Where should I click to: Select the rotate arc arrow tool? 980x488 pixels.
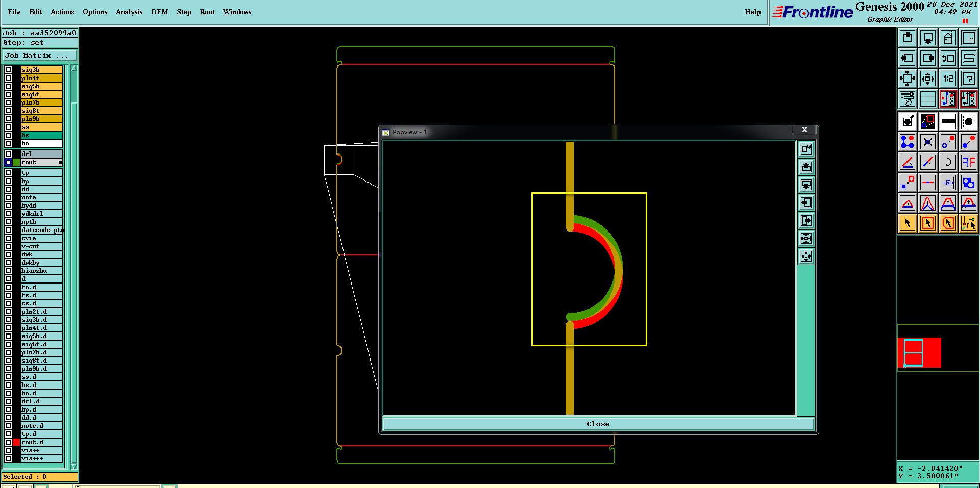tap(948, 162)
